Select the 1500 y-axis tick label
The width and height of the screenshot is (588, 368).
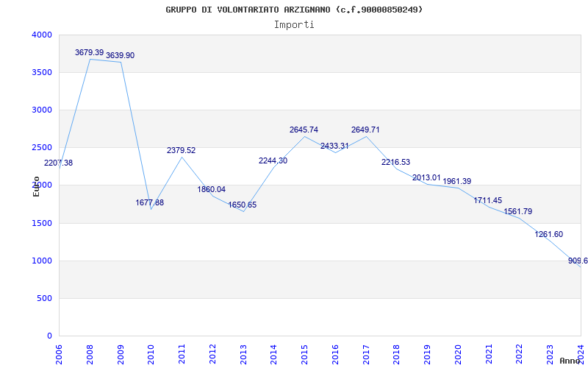(x=42, y=224)
